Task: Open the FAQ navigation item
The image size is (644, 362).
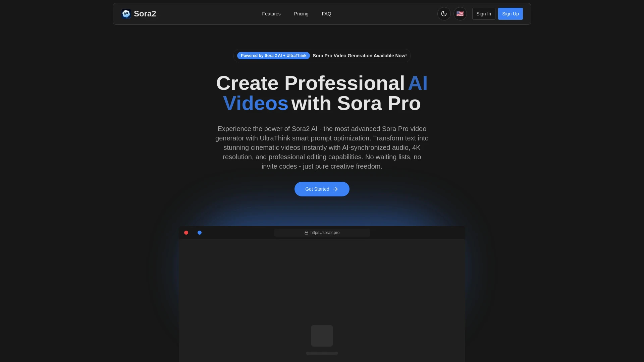Action: tap(326, 14)
